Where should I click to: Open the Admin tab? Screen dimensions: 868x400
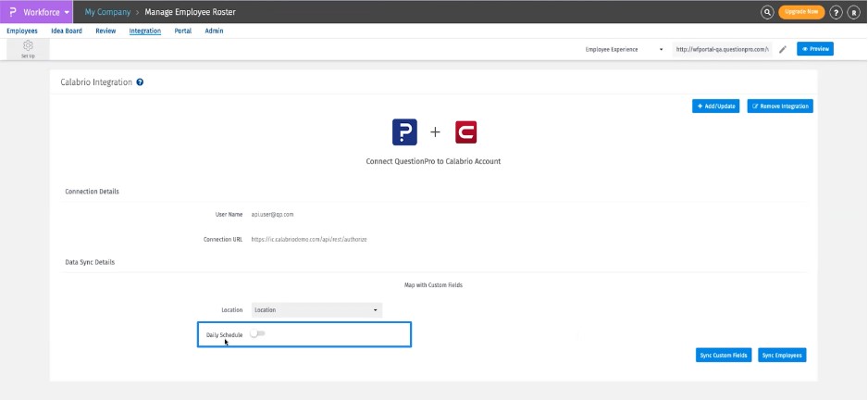(214, 31)
